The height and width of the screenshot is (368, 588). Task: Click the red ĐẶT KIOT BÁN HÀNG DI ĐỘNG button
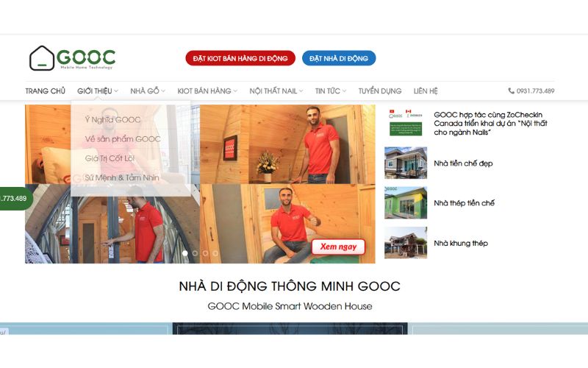(240, 58)
